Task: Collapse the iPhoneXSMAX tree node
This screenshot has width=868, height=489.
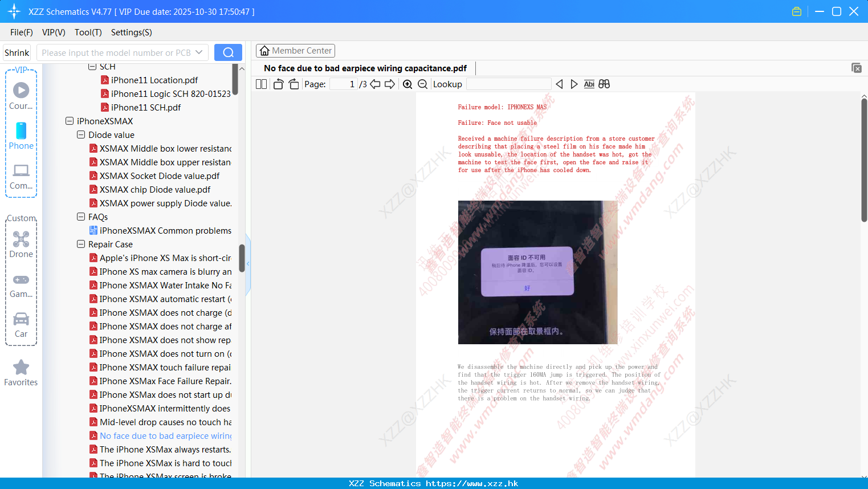Action: point(70,121)
